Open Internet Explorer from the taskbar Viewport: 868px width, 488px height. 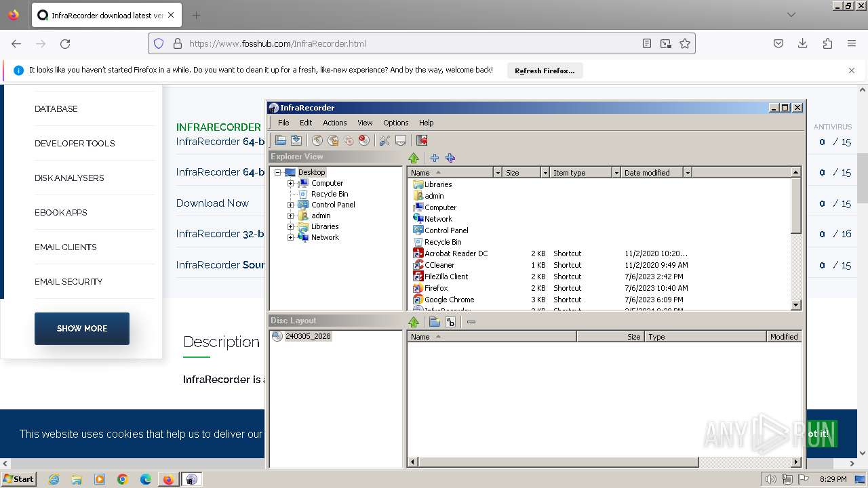54,479
